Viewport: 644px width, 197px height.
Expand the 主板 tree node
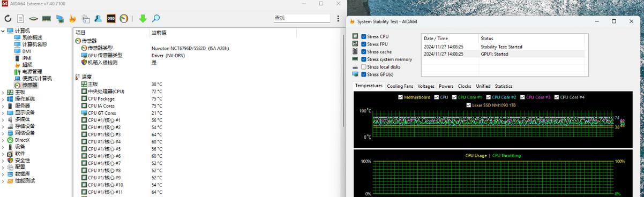click(3, 92)
